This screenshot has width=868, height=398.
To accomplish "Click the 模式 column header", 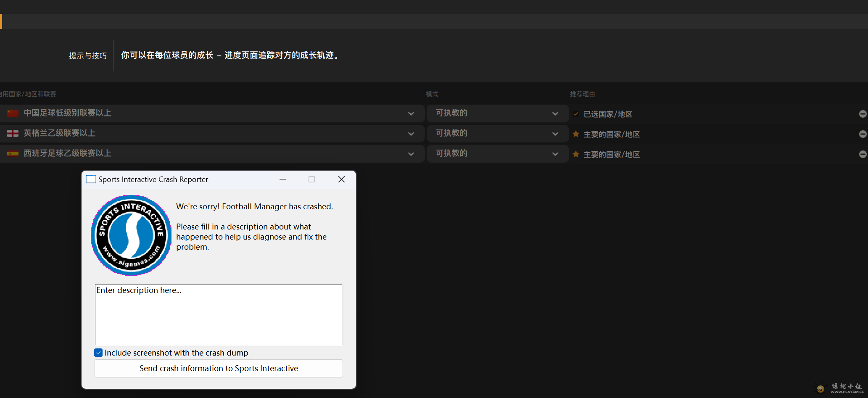I will click(432, 94).
